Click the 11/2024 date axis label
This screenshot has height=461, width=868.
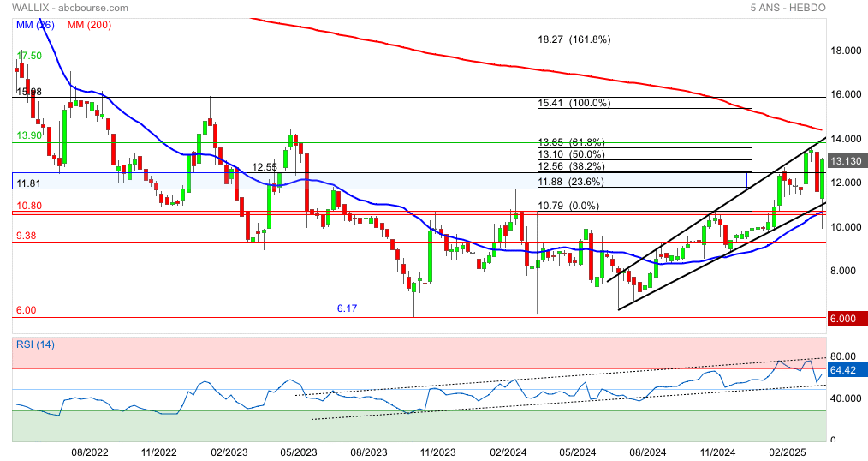click(717, 452)
